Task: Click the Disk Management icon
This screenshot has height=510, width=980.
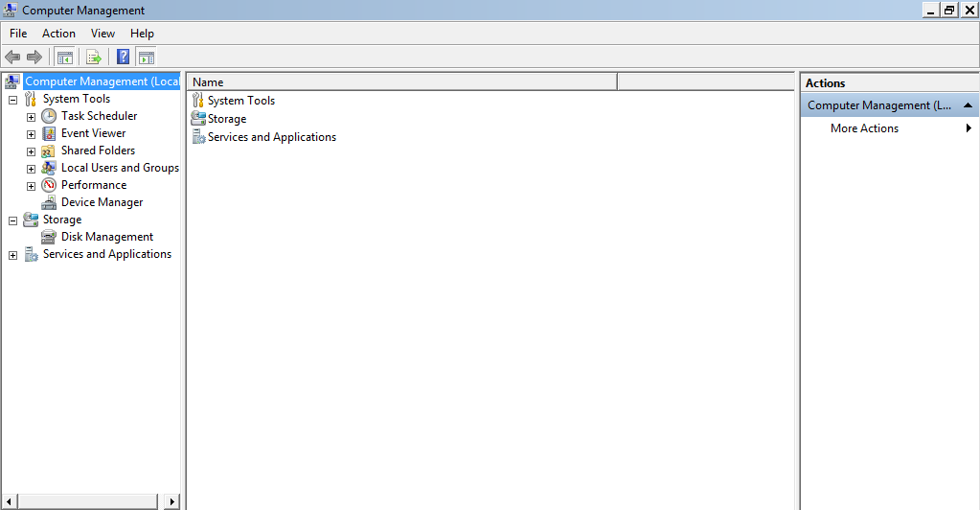Action: coord(49,237)
